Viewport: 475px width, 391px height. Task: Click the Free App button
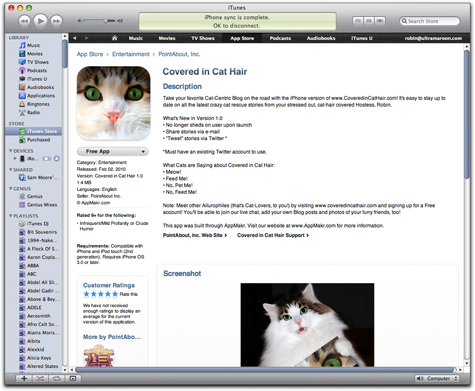[x=108, y=151]
